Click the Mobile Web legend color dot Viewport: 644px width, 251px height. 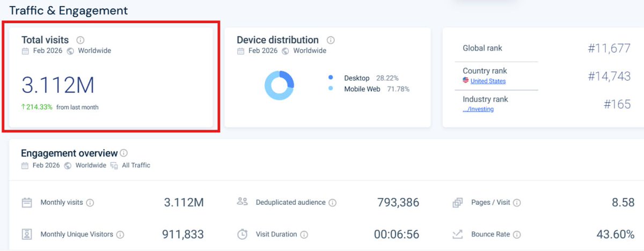tap(331, 89)
